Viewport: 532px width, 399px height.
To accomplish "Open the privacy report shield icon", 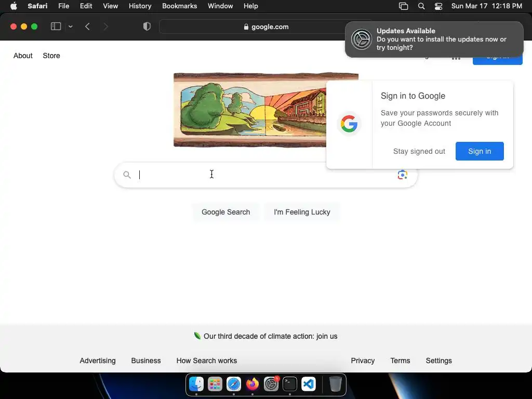I will click(x=147, y=26).
